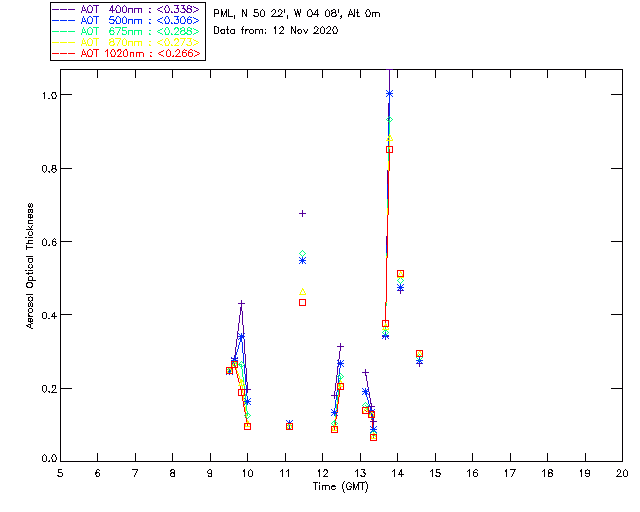Click the 'Time (GMT)' axis label
Image resolution: width=640 pixels, height=512 pixels.
coord(340,486)
